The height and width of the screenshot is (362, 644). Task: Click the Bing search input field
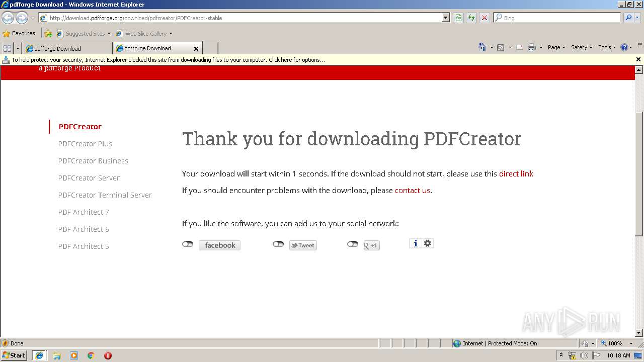pyautogui.click(x=561, y=18)
